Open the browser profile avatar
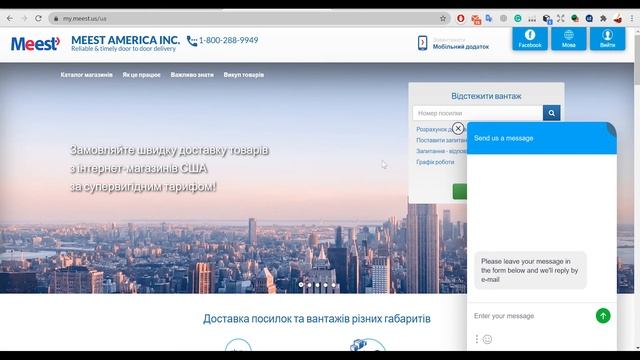This screenshot has height=360, width=640. tap(618, 18)
